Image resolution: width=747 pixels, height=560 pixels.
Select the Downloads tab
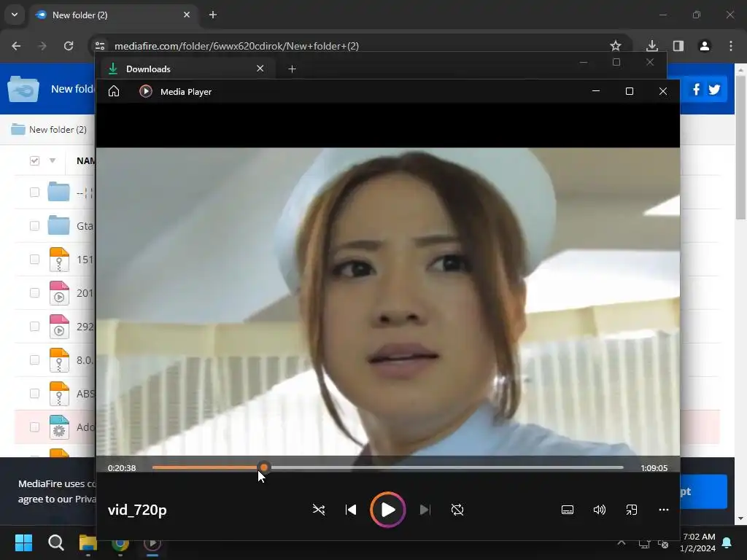[x=187, y=69]
